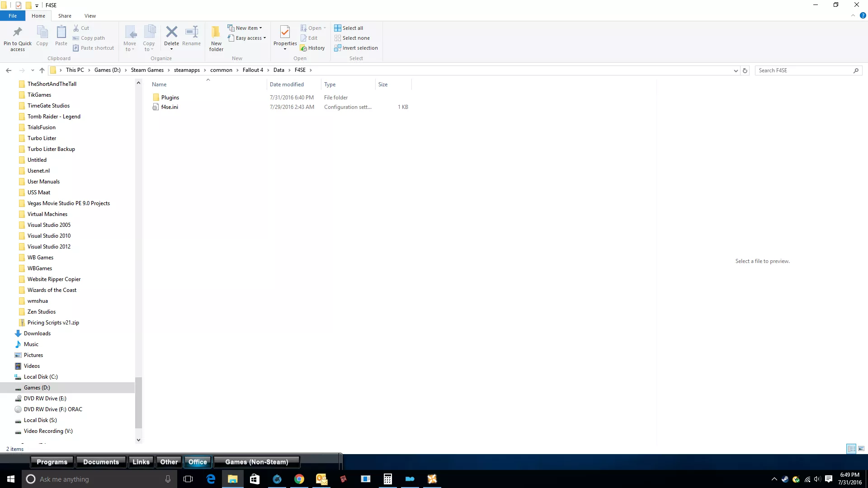Select Visual Studio 2012 folder in tree
This screenshot has height=488, width=868.
(x=49, y=247)
